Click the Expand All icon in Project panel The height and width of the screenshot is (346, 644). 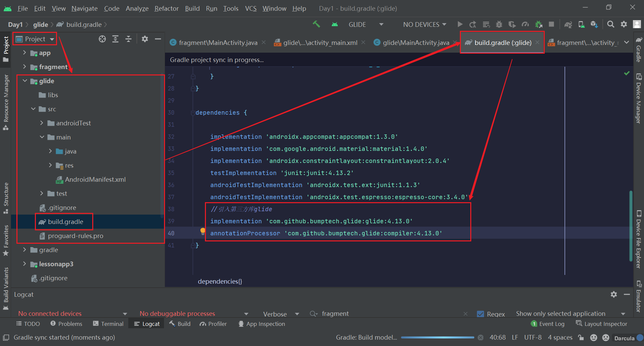tap(115, 39)
